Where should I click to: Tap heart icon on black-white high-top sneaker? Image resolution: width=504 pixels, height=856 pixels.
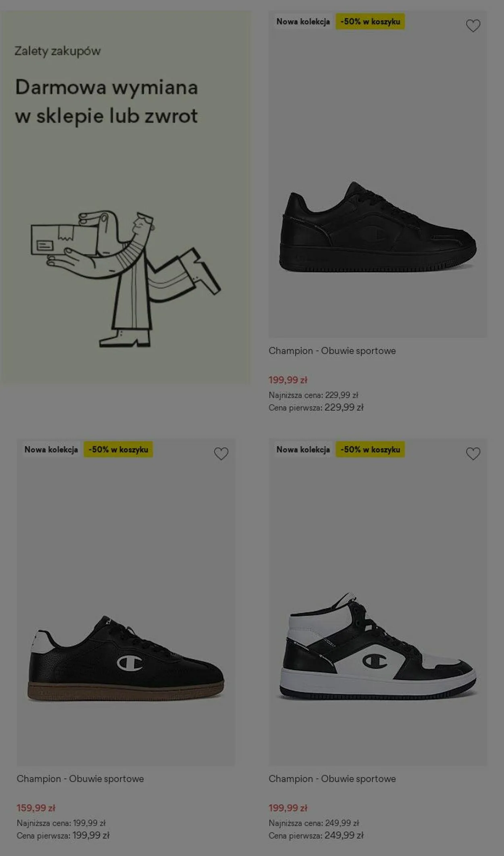(473, 454)
